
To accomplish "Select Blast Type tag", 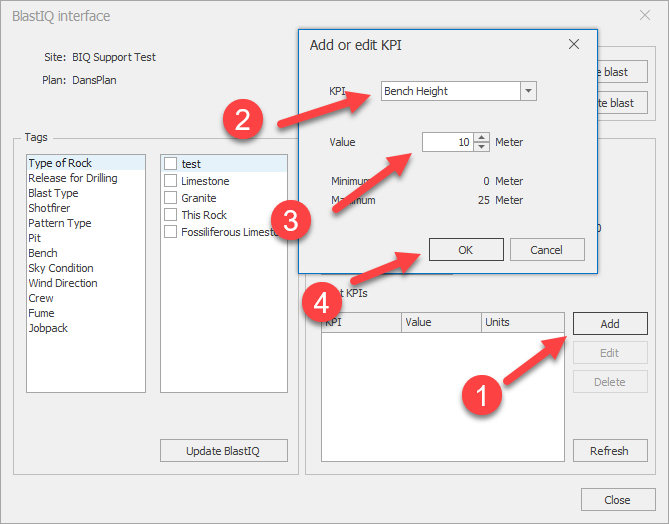I will click(x=86, y=193).
